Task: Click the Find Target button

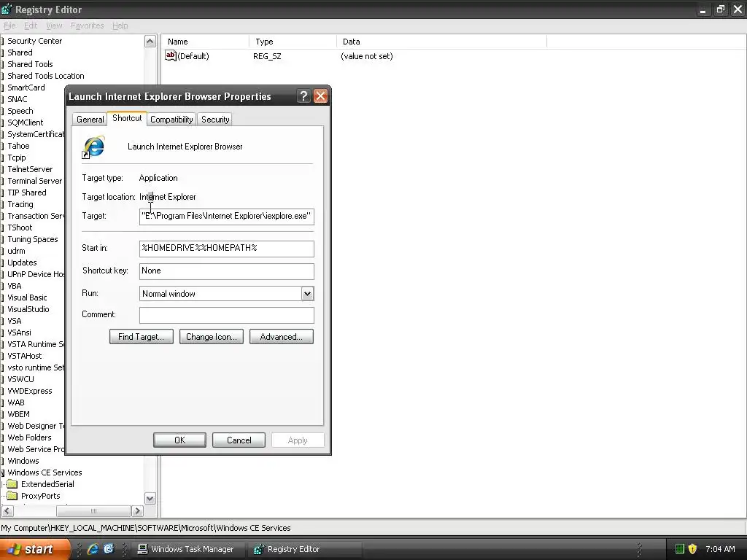Action: (x=142, y=337)
